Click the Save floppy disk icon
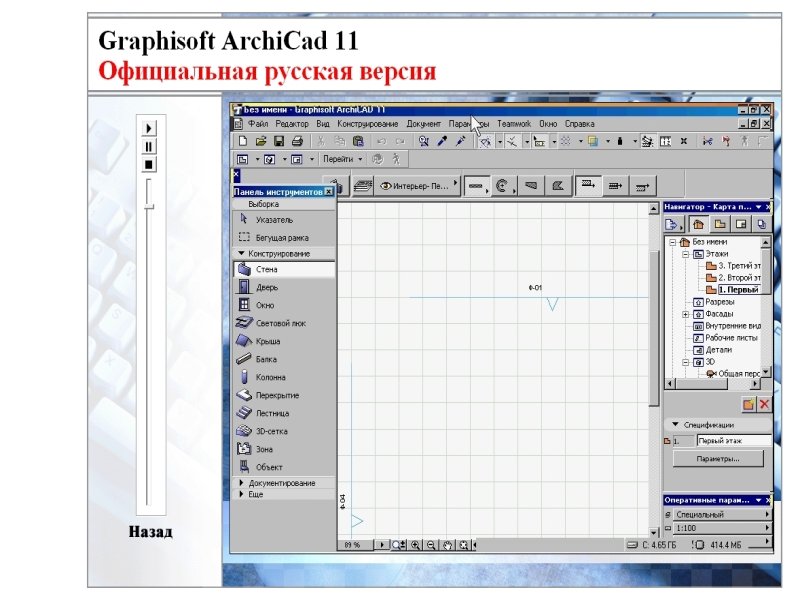800x600 pixels. pyautogui.click(x=279, y=142)
